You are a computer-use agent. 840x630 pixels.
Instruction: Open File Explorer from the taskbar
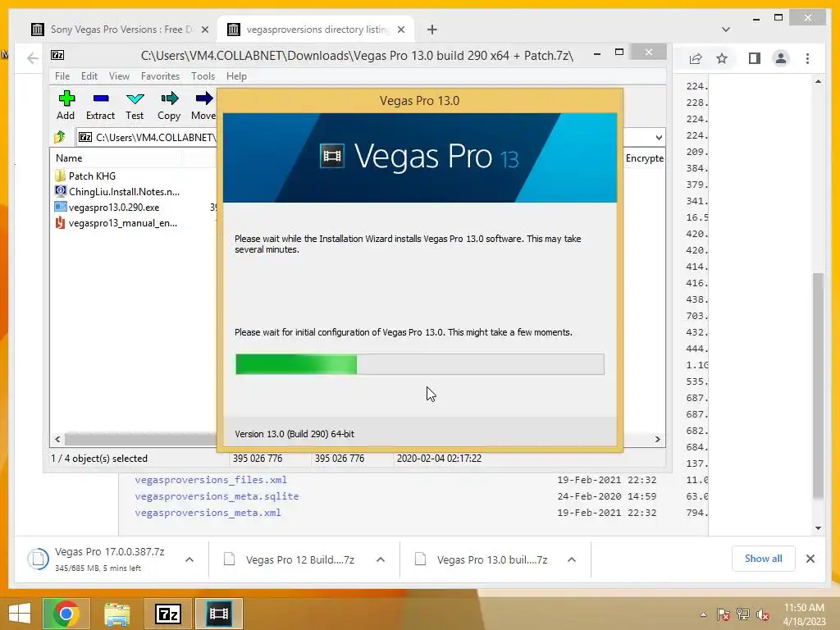(x=116, y=614)
